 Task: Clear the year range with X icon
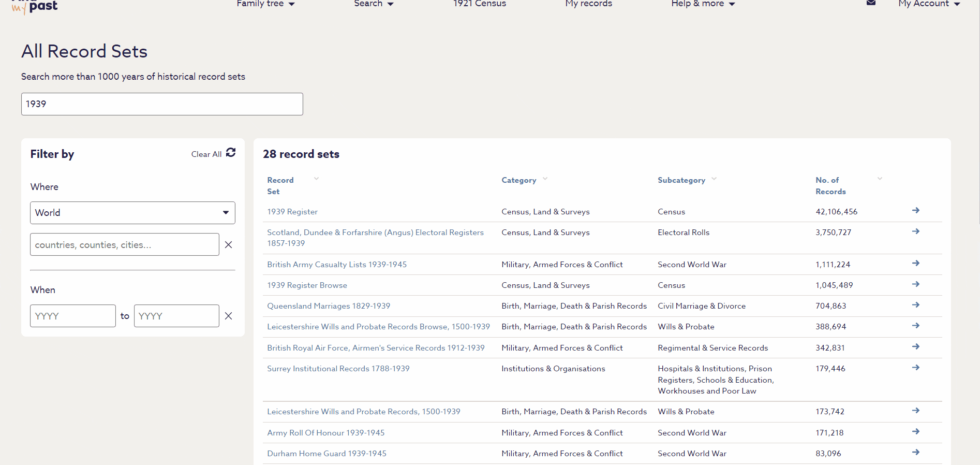(228, 316)
